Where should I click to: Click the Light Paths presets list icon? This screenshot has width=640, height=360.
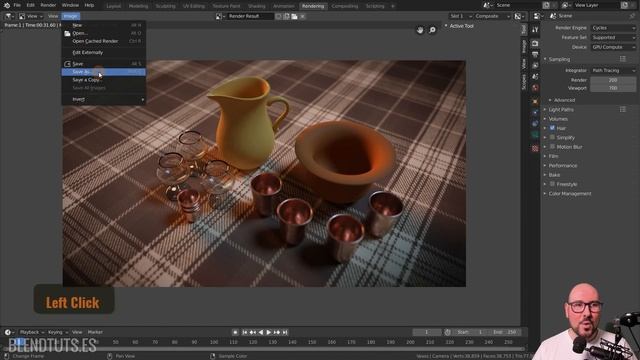coord(623,109)
